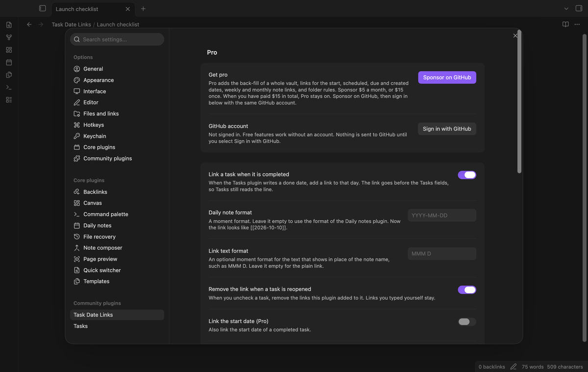This screenshot has height=372, width=588.
Task: Open Keychain settings
Action: (x=117, y=136)
